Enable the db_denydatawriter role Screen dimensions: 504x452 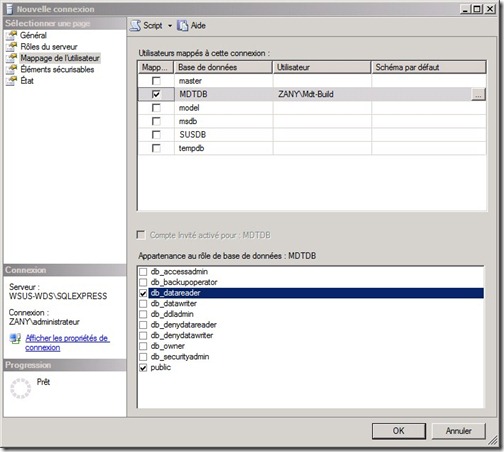click(x=143, y=336)
